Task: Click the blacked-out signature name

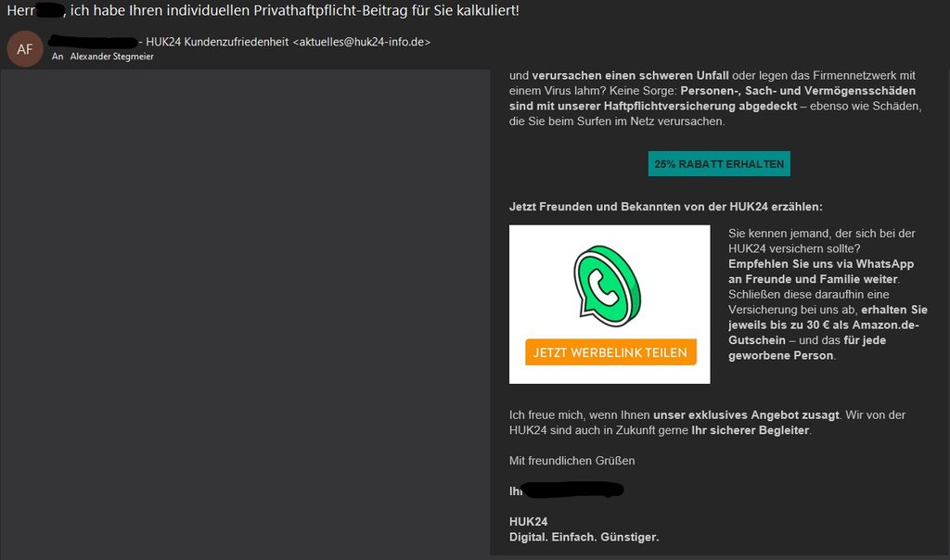Action: (x=572, y=490)
